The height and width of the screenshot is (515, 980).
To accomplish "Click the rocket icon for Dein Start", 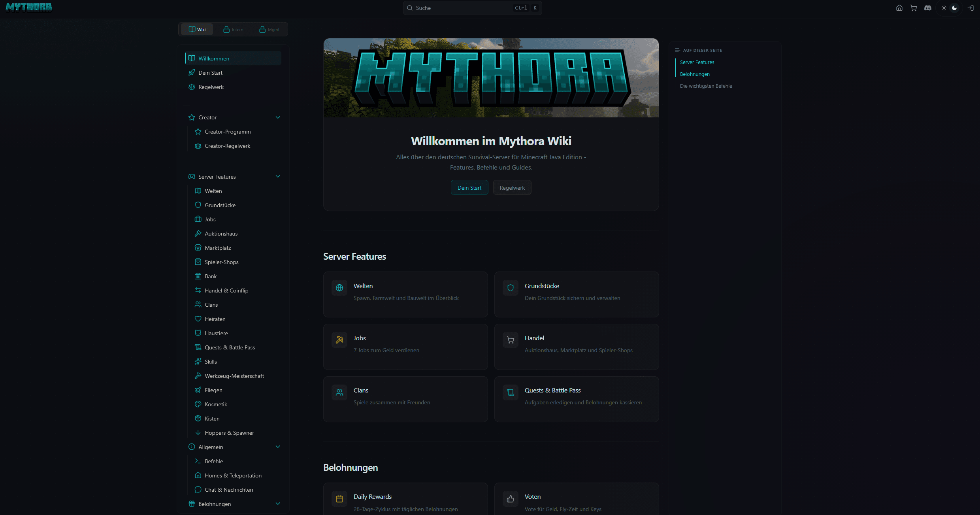I will 192,72.
